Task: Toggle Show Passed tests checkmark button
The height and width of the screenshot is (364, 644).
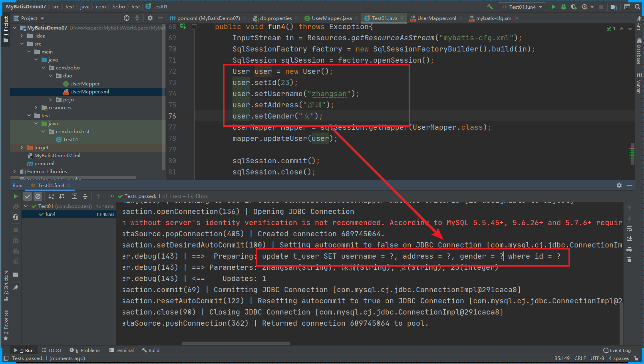Action: point(28,196)
